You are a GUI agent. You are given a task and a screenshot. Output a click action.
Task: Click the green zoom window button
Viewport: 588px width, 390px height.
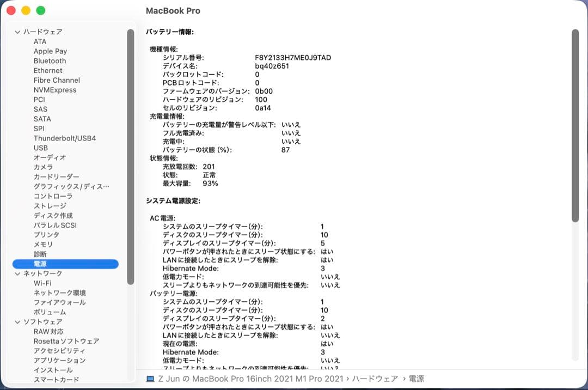[x=40, y=10]
